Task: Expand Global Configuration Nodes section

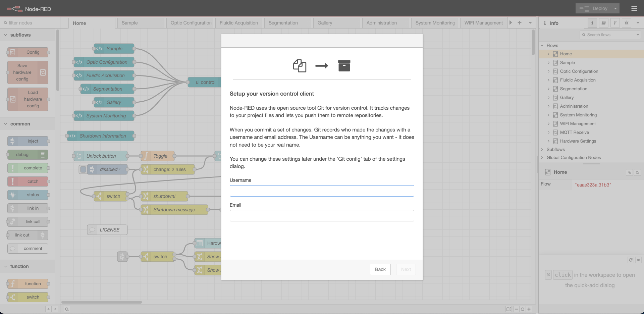Action: (542, 157)
